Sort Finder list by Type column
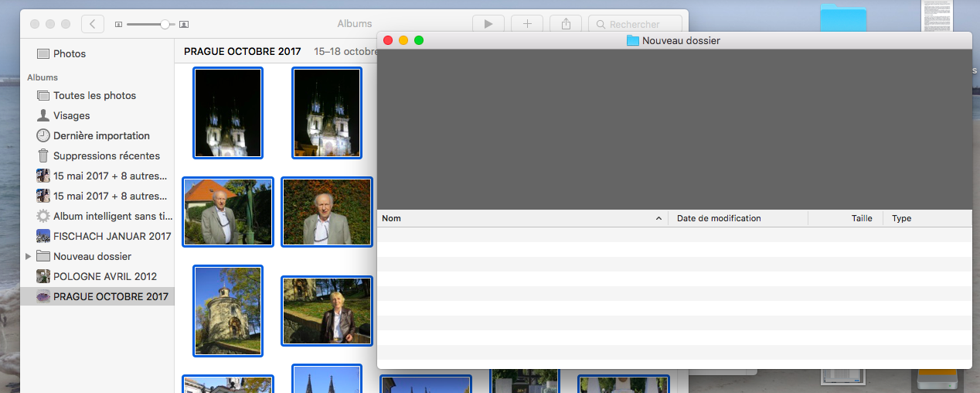 (927, 219)
